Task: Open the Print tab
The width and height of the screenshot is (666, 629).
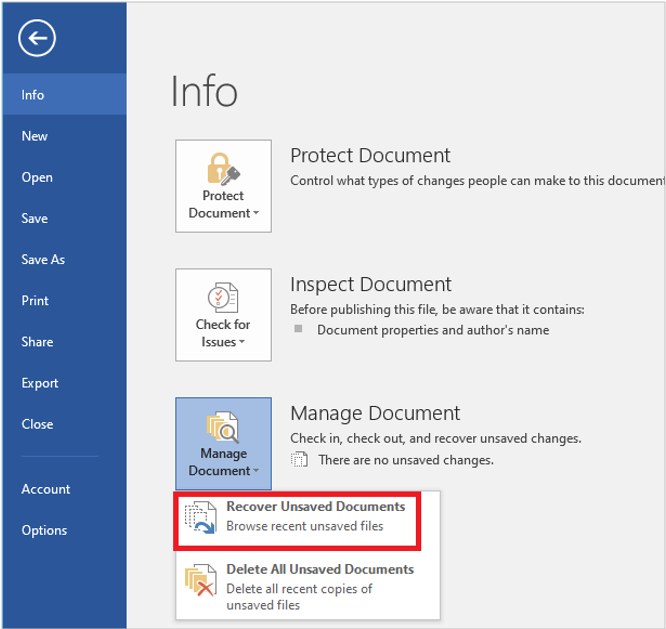Action: [65, 301]
